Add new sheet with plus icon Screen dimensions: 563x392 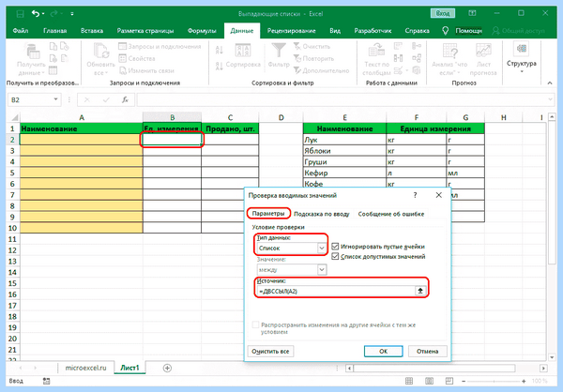point(167,368)
